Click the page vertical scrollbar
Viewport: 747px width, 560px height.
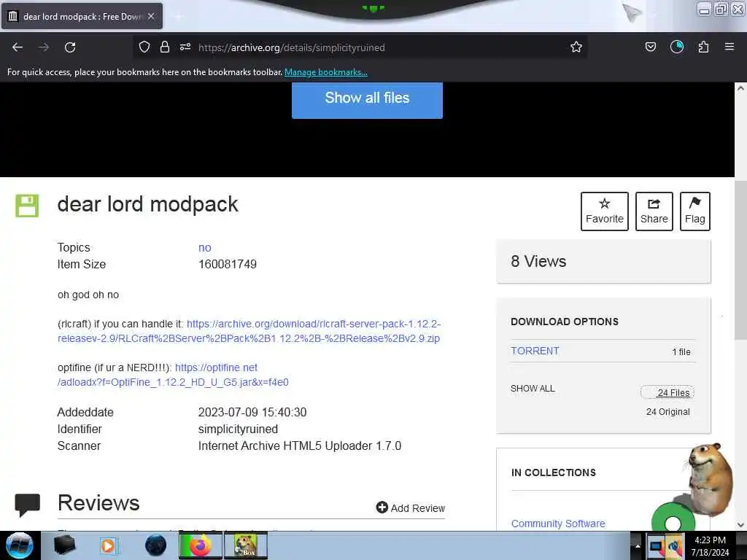740,260
